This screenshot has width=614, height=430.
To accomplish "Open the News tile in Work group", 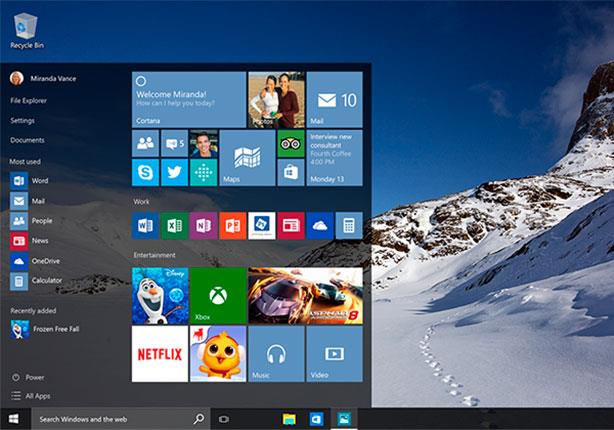I will tap(291, 226).
